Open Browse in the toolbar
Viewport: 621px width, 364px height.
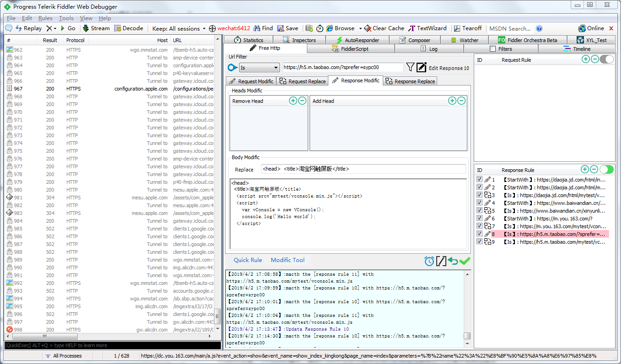pyautogui.click(x=340, y=28)
